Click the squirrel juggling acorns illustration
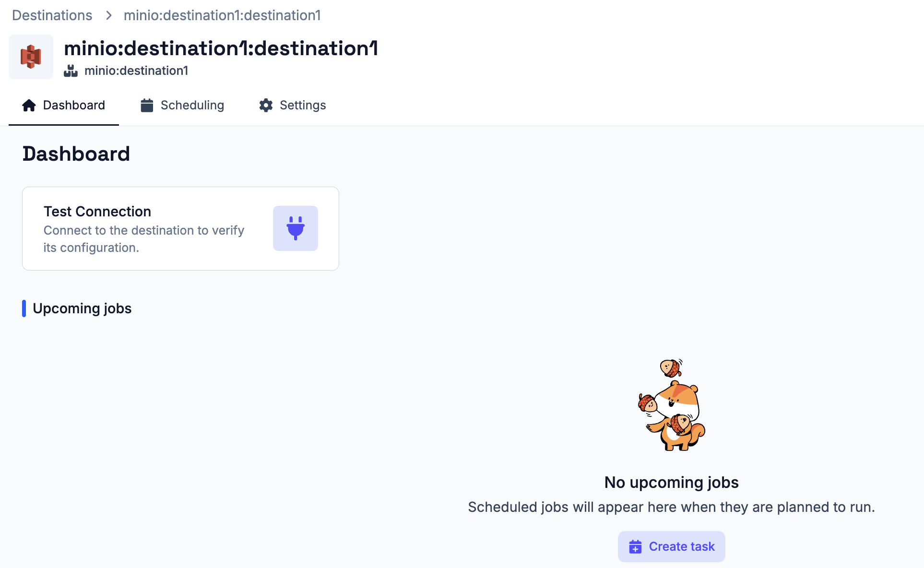 point(672,405)
